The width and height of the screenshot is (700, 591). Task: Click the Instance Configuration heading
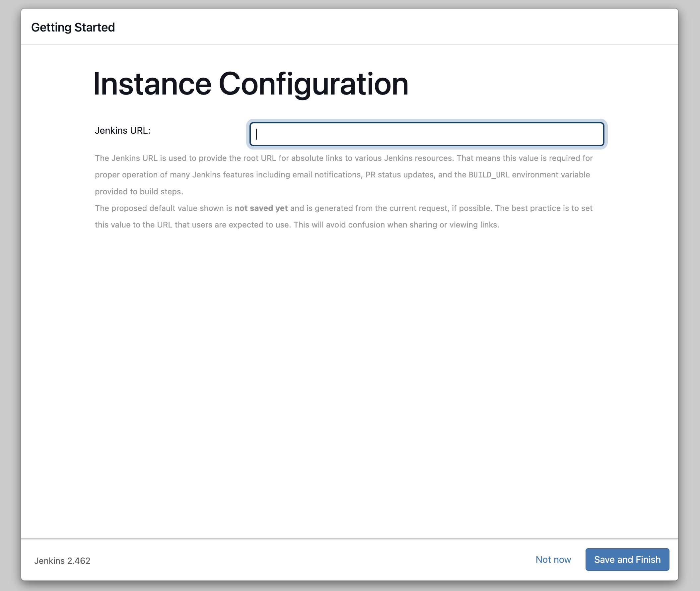[250, 84]
